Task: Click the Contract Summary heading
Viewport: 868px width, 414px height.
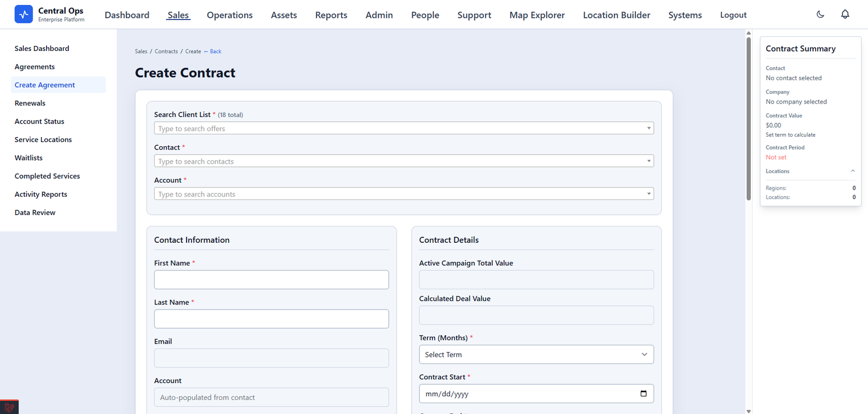Action: 801,49
